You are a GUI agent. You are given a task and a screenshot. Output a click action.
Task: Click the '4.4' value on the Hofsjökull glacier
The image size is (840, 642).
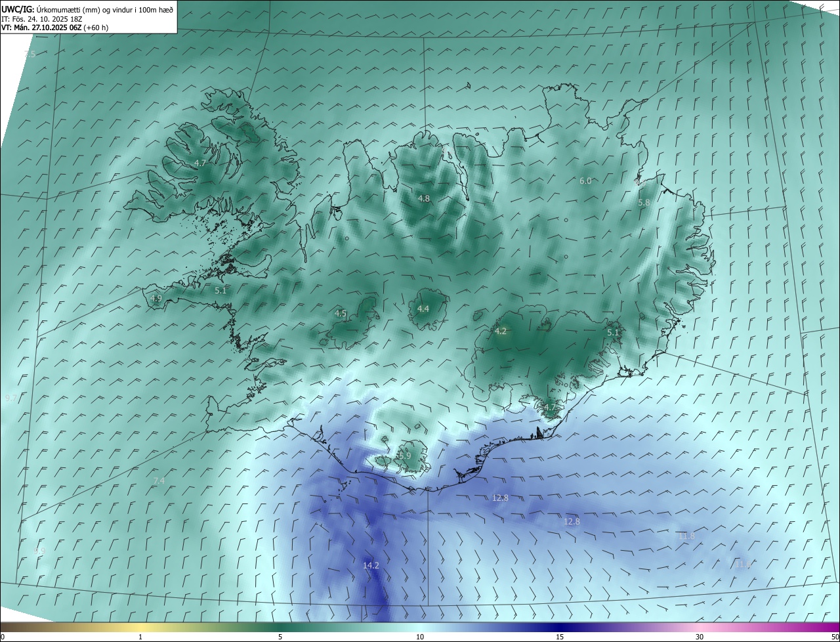(x=423, y=309)
